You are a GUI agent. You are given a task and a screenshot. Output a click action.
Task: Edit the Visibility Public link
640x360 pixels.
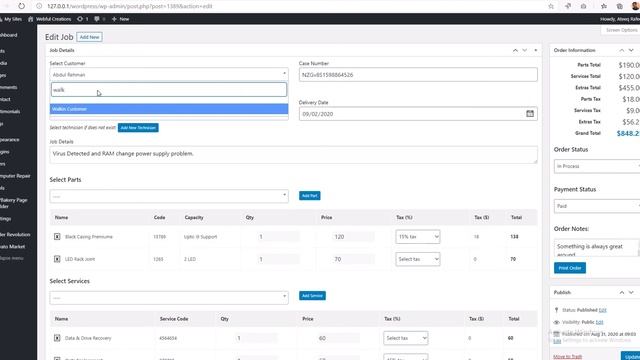point(599,322)
